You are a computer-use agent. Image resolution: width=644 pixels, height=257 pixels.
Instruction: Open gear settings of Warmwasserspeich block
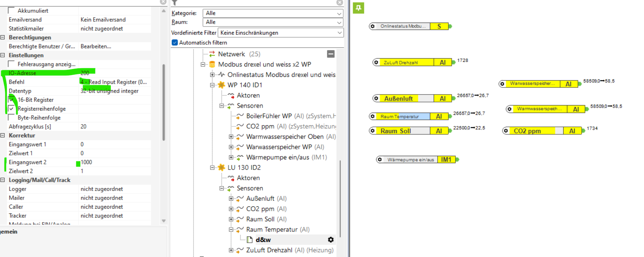(x=509, y=109)
